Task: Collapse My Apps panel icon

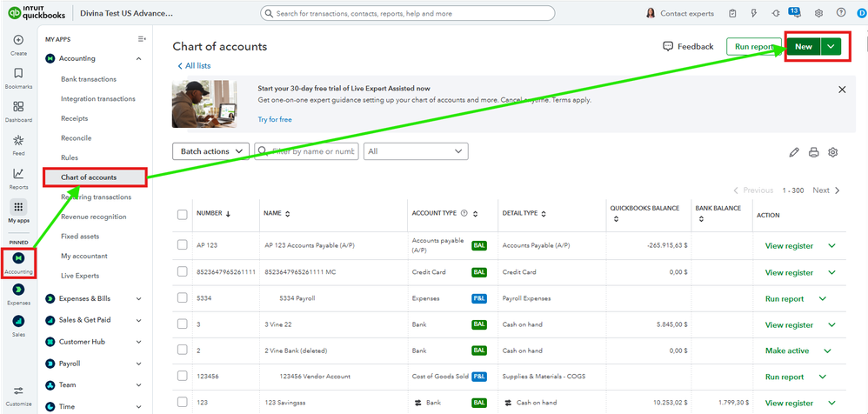Action: coord(142,39)
